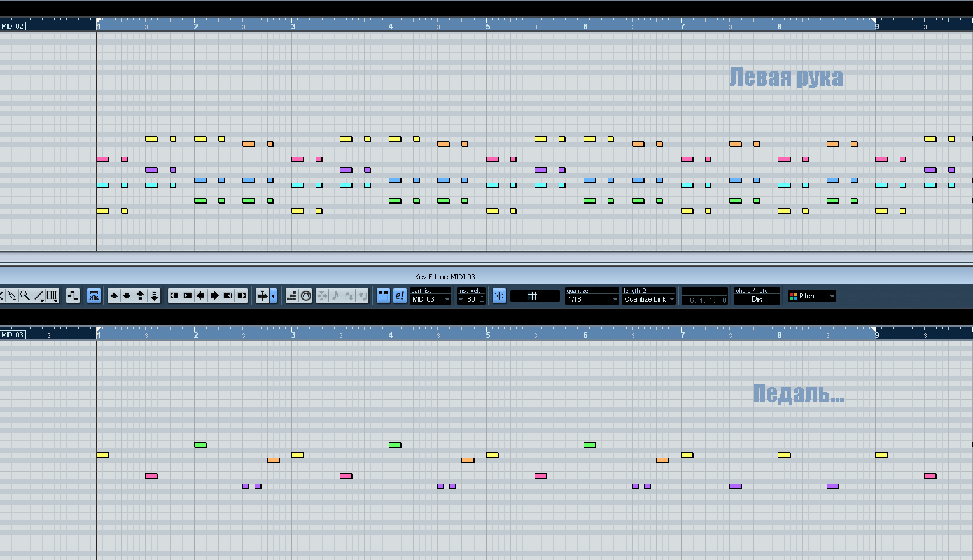Select the last pink note in MIDI 03
973x560 pixels.
coord(930,476)
